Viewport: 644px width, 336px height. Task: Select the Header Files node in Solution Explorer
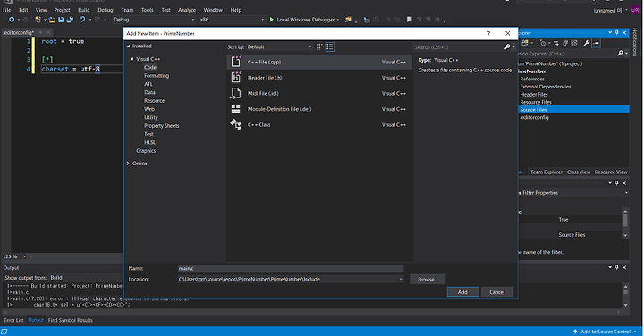pyautogui.click(x=533, y=95)
